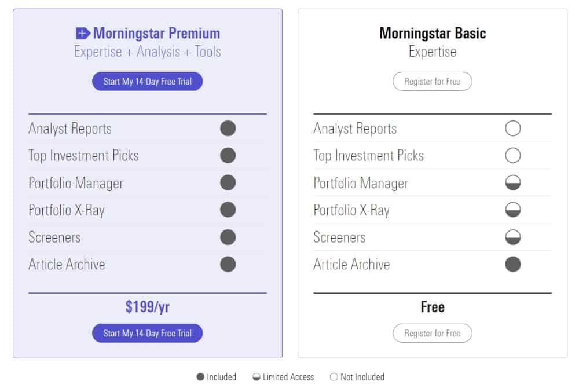Screen dimensions: 579x392
Task: Click filled circle beside Premium Screeners
Action: pos(228,237)
